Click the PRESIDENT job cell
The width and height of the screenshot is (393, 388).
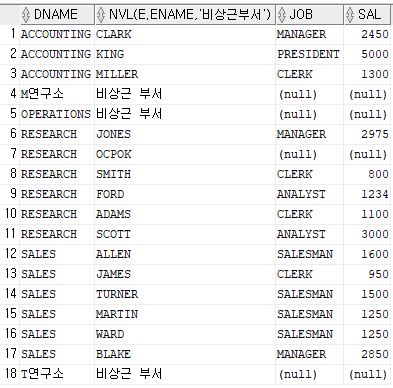308,54
